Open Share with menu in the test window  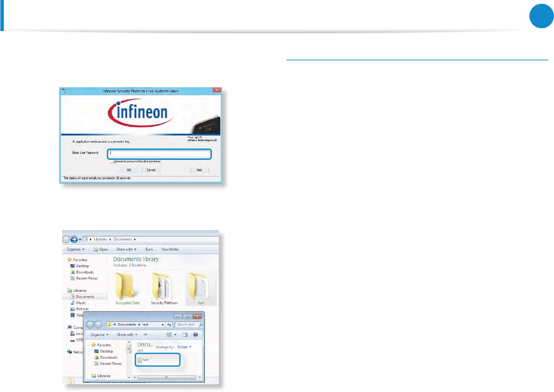tap(127, 335)
